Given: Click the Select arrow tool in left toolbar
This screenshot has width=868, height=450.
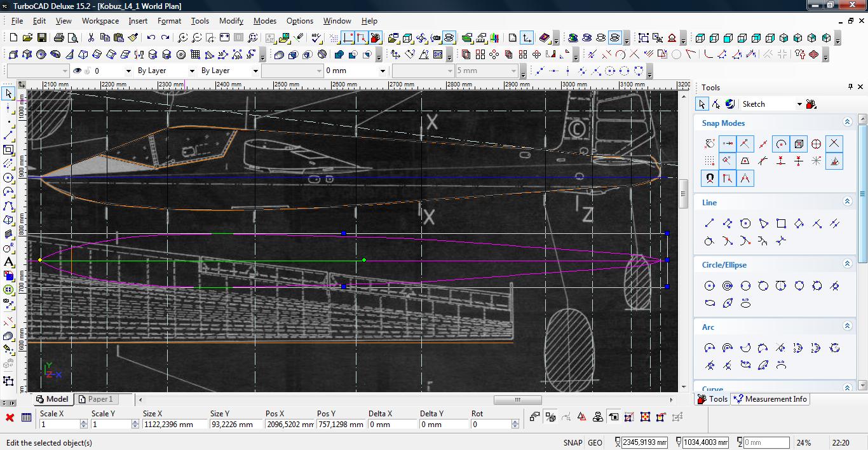Looking at the screenshot, I should pos(8,93).
